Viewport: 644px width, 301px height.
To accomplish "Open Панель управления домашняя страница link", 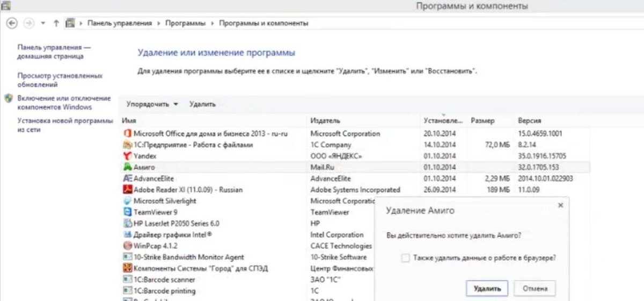I will tap(54, 52).
